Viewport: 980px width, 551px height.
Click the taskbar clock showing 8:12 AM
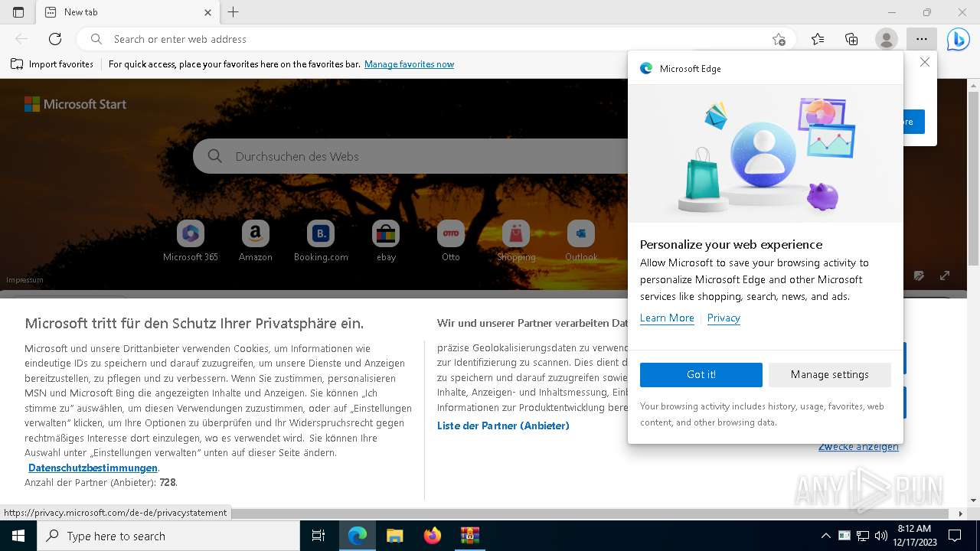pos(913,536)
